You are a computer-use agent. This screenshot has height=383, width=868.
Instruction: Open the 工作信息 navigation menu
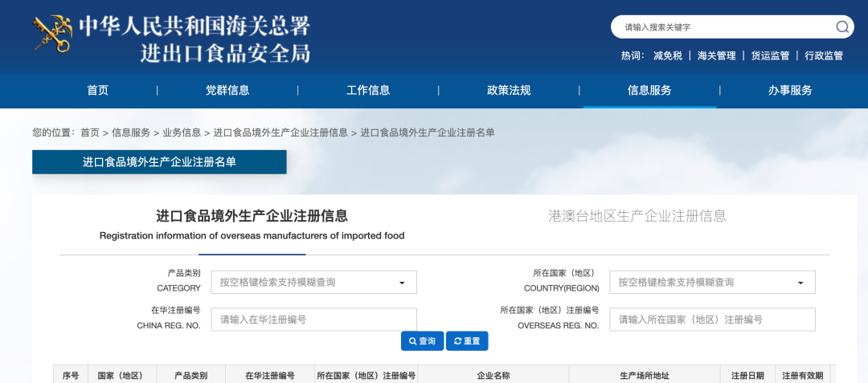click(368, 91)
